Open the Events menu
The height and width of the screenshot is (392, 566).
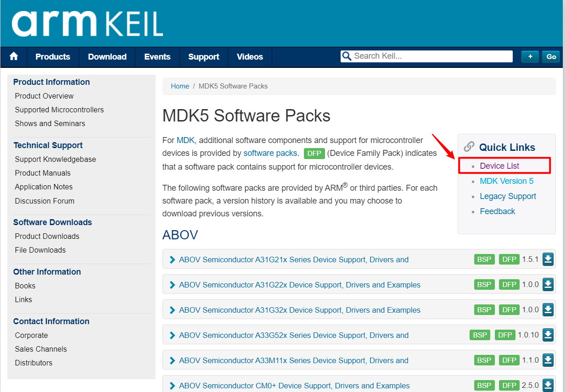[x=157, y=57]
